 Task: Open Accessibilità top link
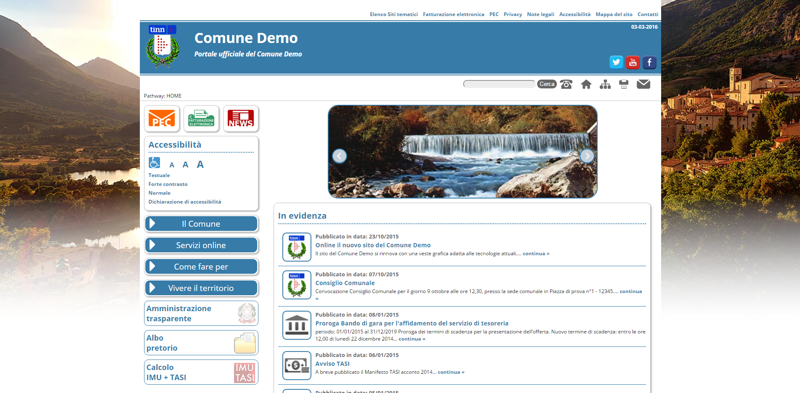pyautogui.click(x=574, y=14)
